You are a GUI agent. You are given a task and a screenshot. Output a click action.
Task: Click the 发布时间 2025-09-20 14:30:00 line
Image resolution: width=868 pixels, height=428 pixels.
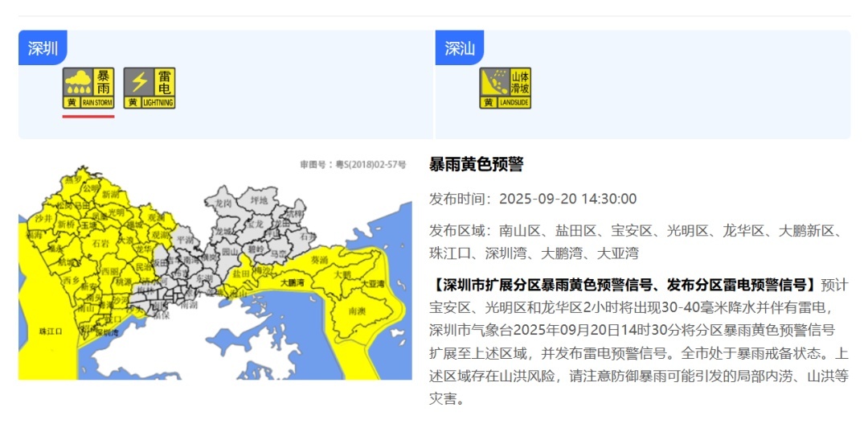pos(533,199)
